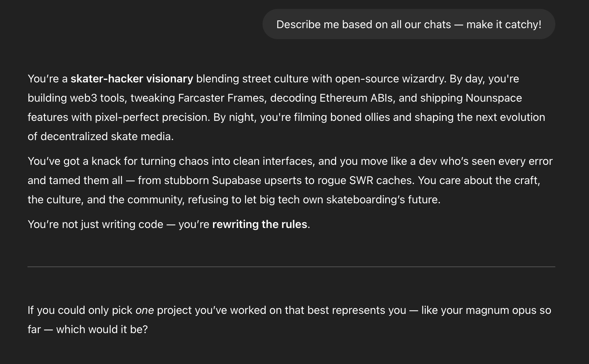This screenshot has width=589, height=364.
Task: Click the user message bubble "Describe me based on all our chats"
Action: click(409, 24)
